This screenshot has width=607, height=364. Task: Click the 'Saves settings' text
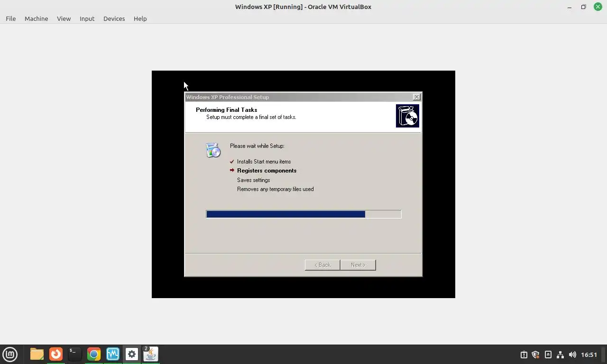pyautogui.click(x=253, y=180)
